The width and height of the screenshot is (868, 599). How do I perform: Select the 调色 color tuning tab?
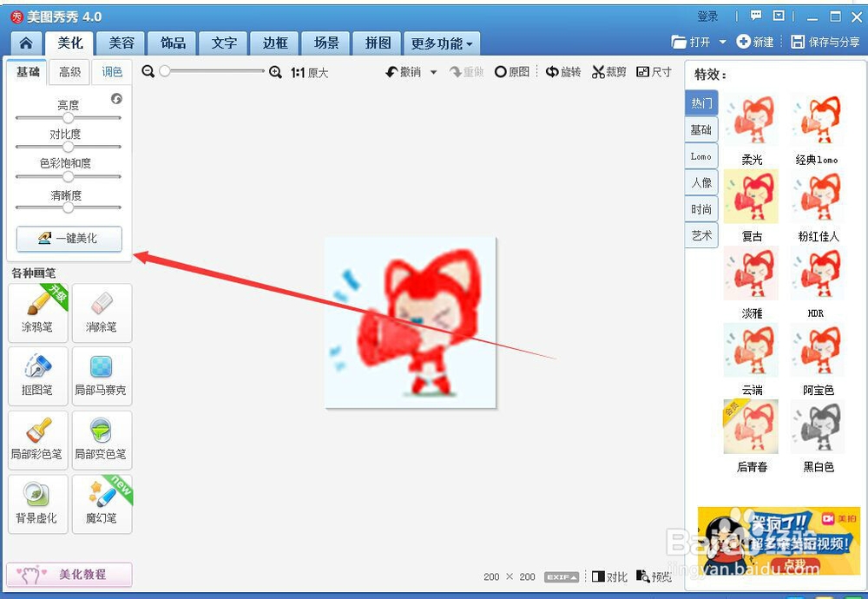click(x=112, y=72)
